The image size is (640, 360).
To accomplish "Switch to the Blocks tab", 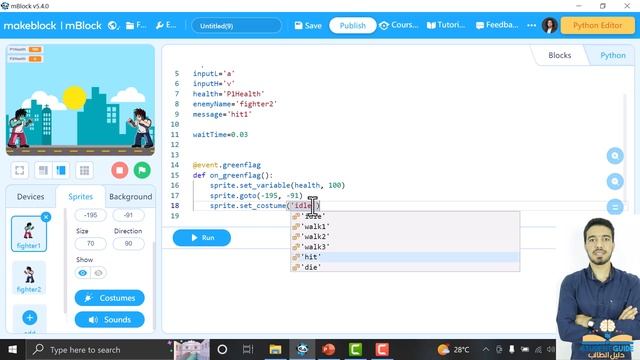I will 559,55.
